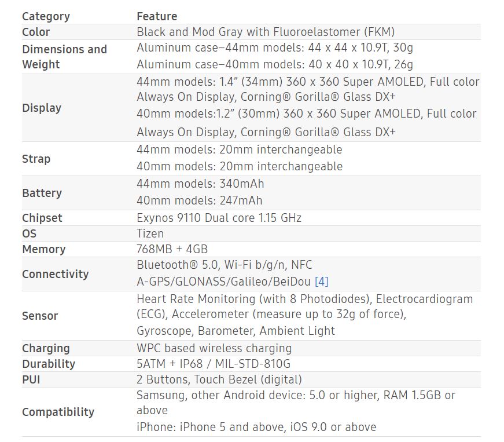
Task: Select the Memory row label
Action: pyautogui.click(x=44, y=249)
